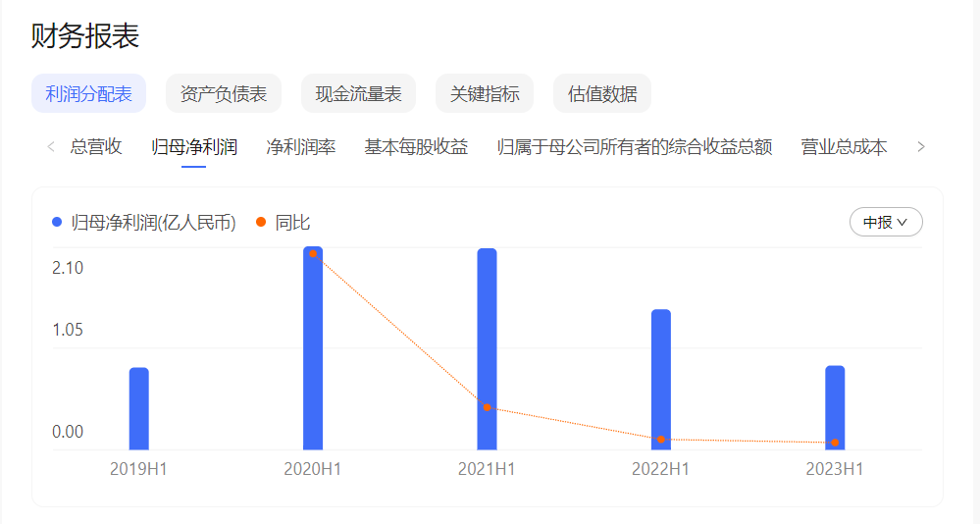Switch to the 估值数据 tab
Image resolution: width=980 pixels, height=524 pixels.
click(602, 94)
